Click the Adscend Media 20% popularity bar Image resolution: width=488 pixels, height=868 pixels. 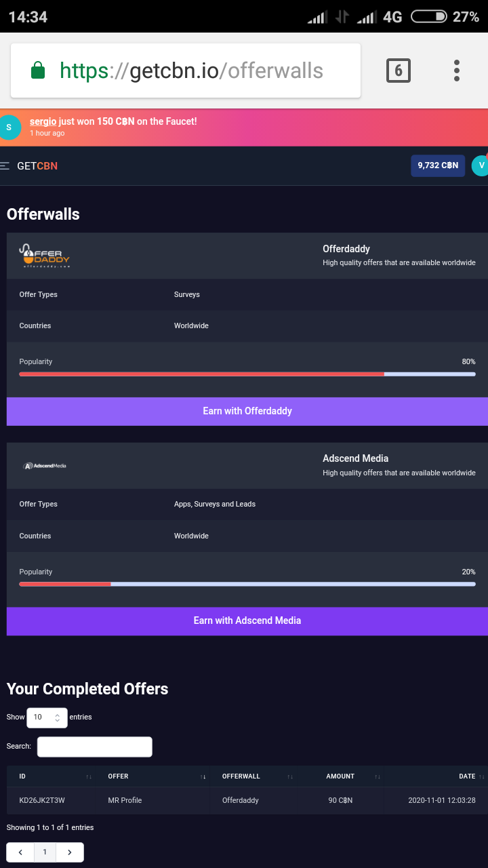247,584
